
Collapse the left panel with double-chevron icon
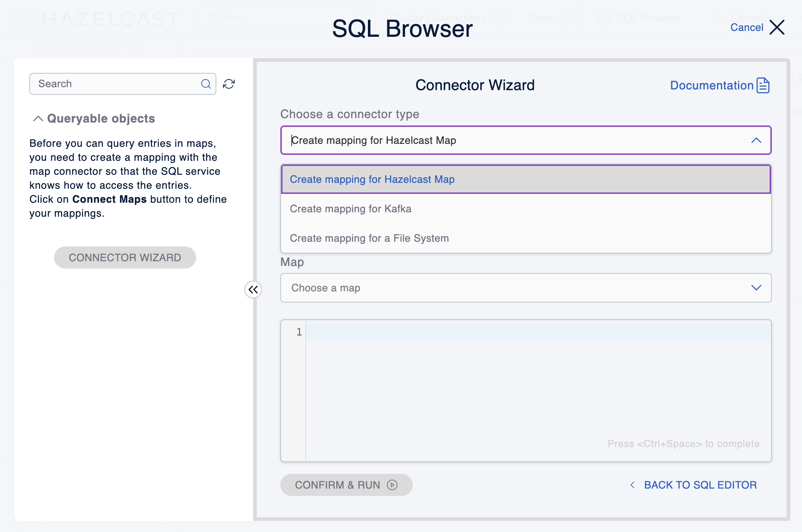(253, 290)
